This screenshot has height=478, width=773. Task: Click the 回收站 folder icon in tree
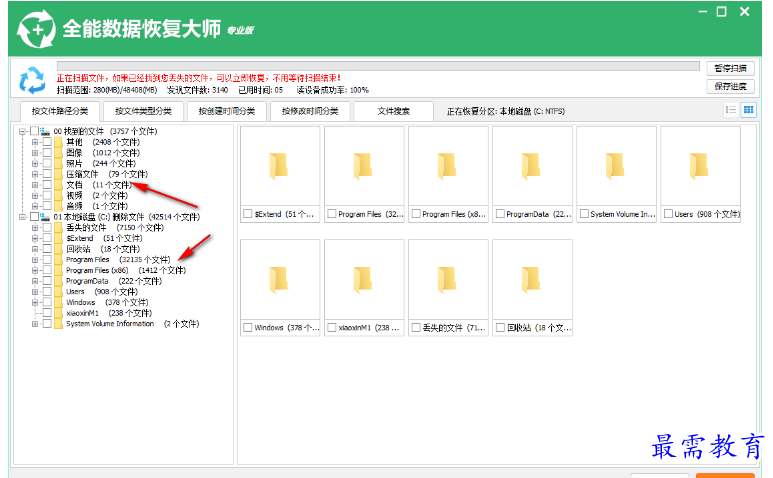(59, 249)
